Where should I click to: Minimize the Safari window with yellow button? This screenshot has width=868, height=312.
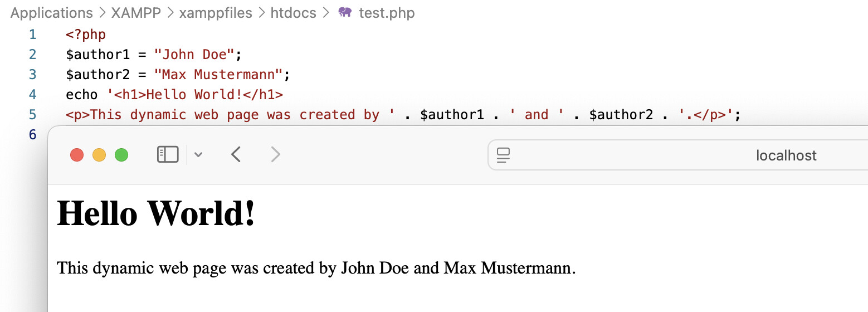coord(99,155)
